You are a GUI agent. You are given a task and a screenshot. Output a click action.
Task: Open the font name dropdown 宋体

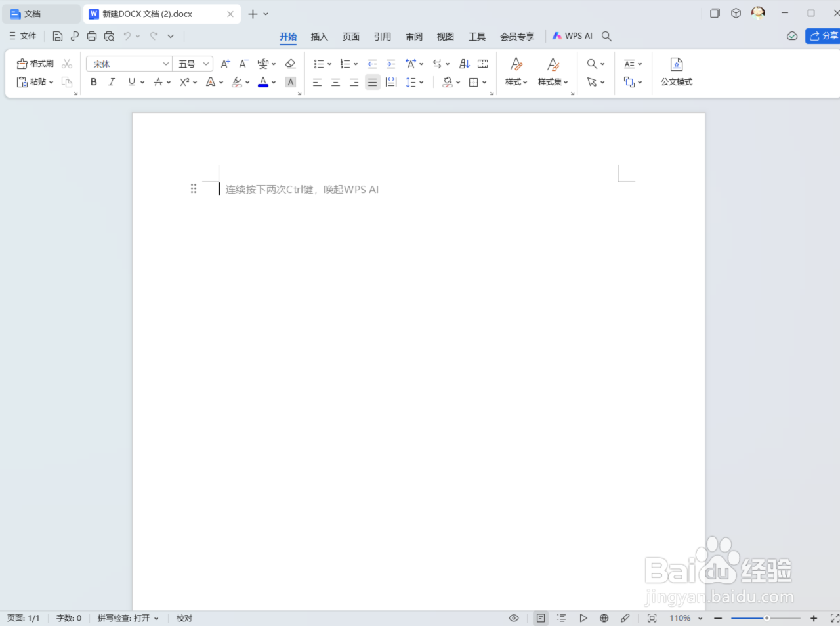click(x=165, y=64)
